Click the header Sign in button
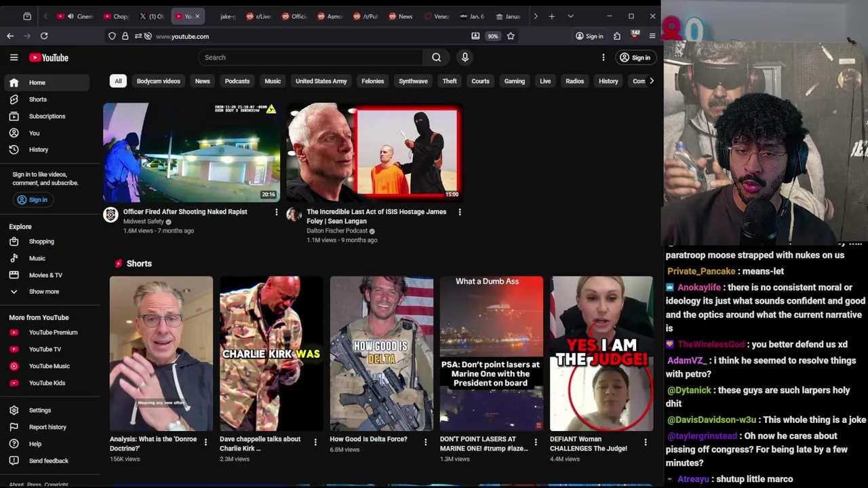Viewport: 868px width, 488px height. pyautogui.click(x=635, y=58)
